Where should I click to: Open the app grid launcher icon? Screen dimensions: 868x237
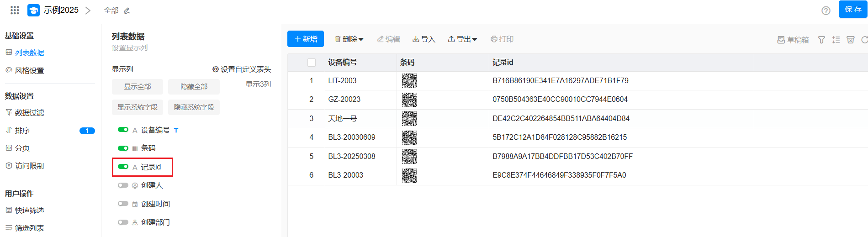pyautogui.click(x=15, y=10)
